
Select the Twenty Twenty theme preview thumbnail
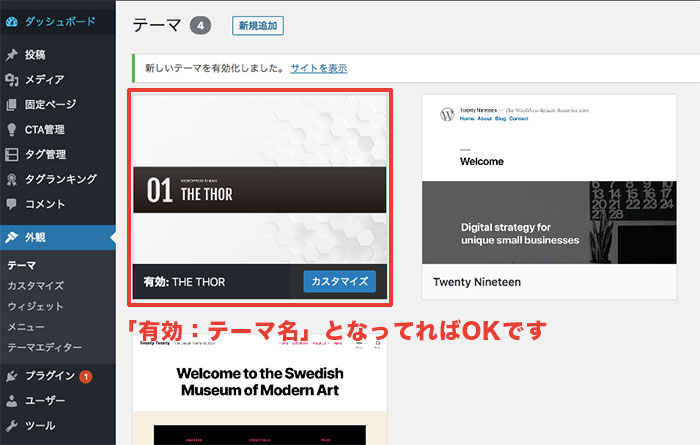point(260,392)
